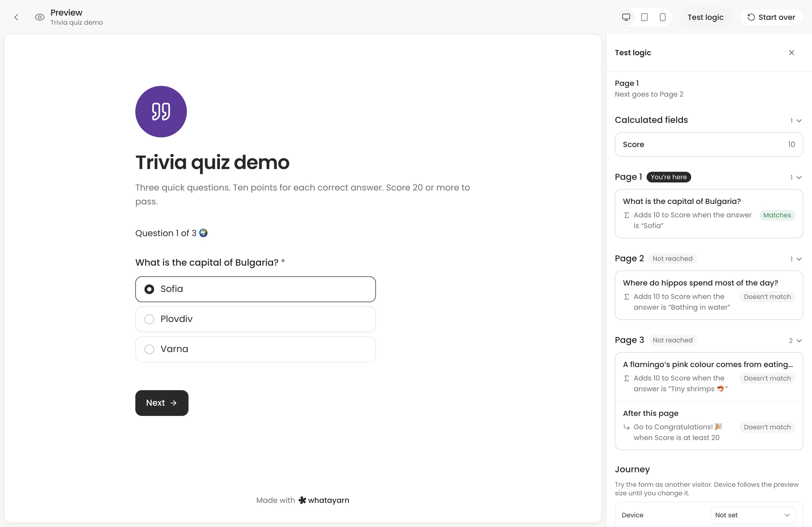
Task: Click the Next button
Action: 162,402
